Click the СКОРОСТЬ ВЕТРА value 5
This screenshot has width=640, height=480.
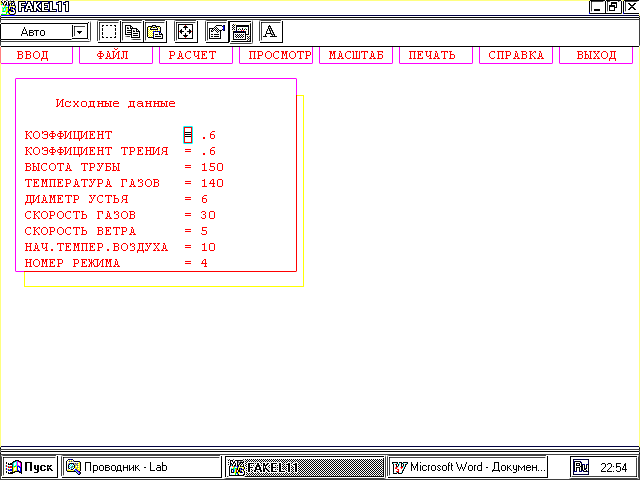point(204,231)
